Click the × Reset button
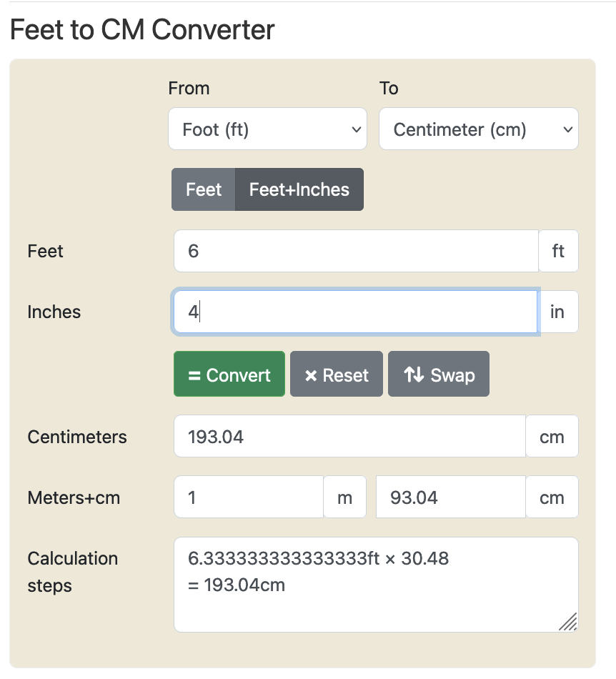Screen dimensions: 616x679 click(x=337, y=375)
